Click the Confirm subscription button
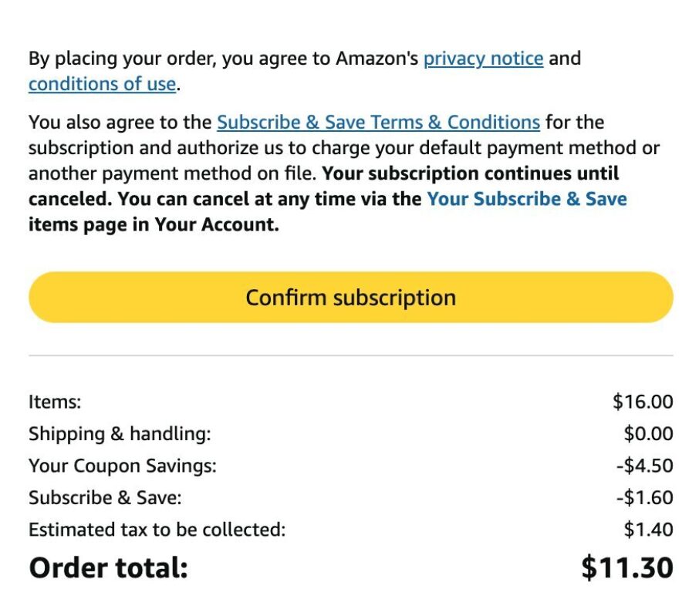699x616 pixels. 351,297
